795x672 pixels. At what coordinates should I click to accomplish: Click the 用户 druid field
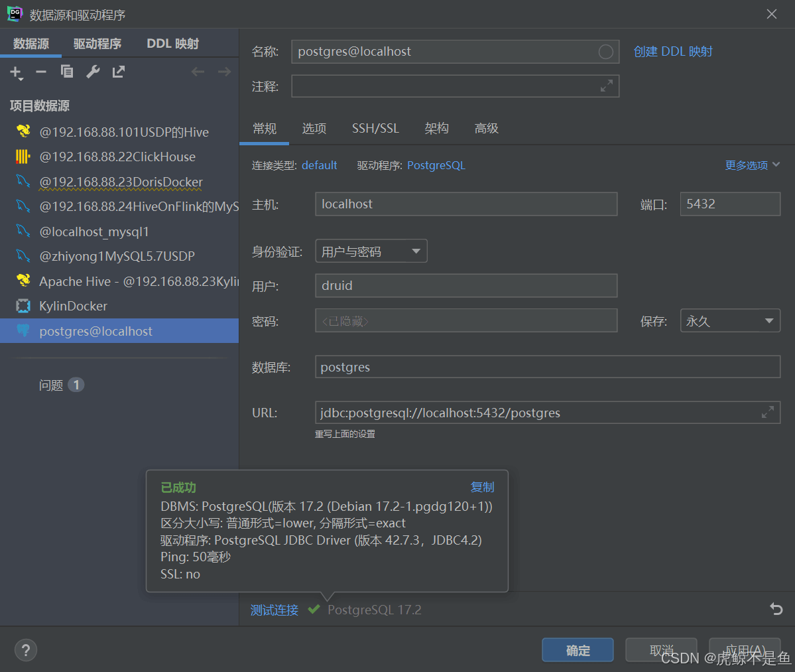pyautogui.click(x=466, y=285)
